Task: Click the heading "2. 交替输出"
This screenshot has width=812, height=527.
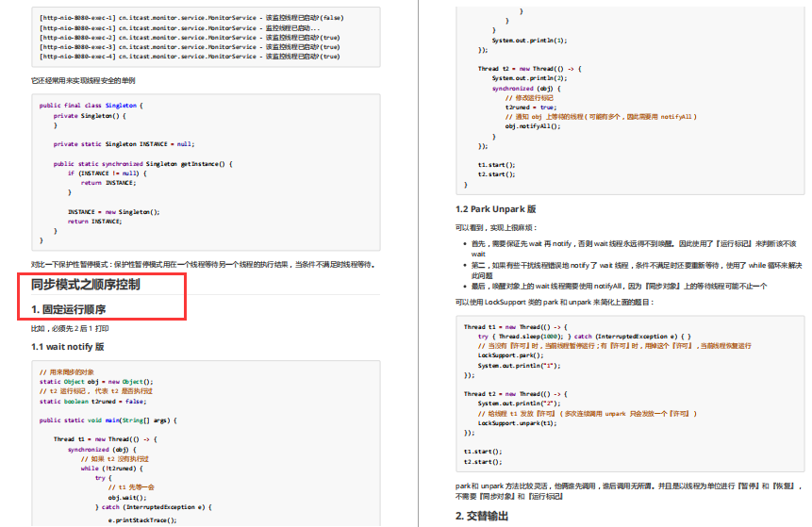Action: [482, 516]
